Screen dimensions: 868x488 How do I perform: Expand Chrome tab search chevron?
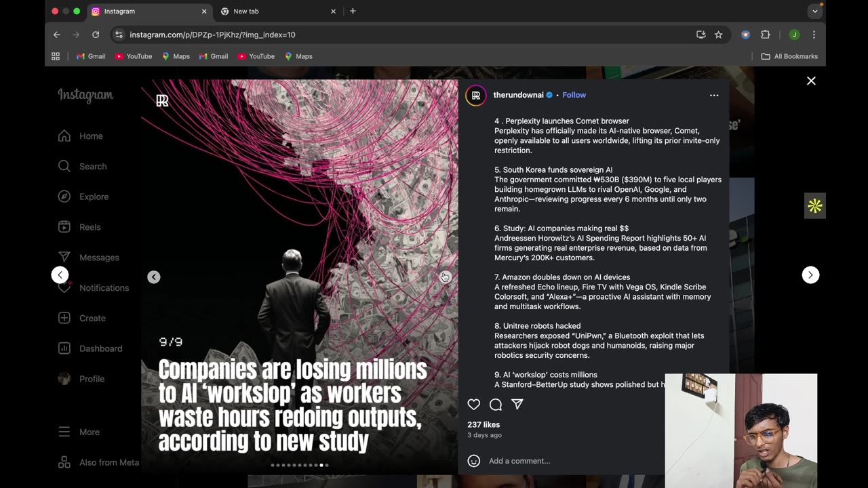coord(814,12)
